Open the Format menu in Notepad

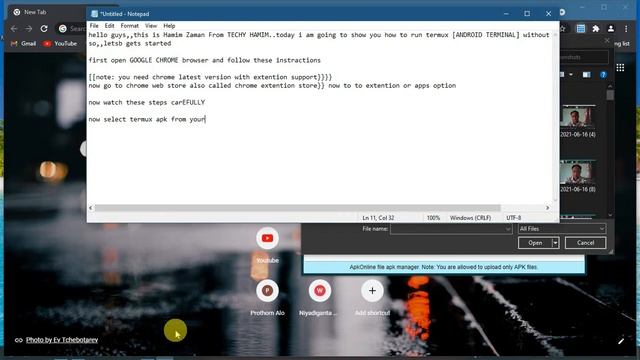pos(129,26)
